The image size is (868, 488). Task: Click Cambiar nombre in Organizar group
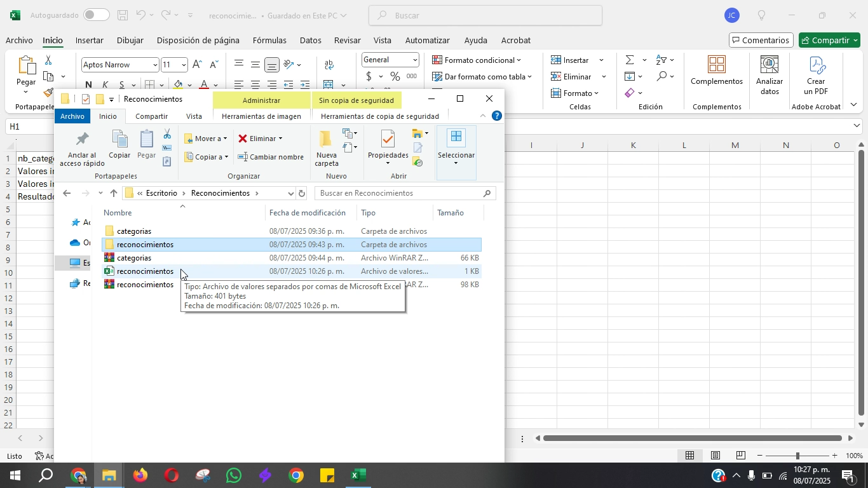coord(271,157)
